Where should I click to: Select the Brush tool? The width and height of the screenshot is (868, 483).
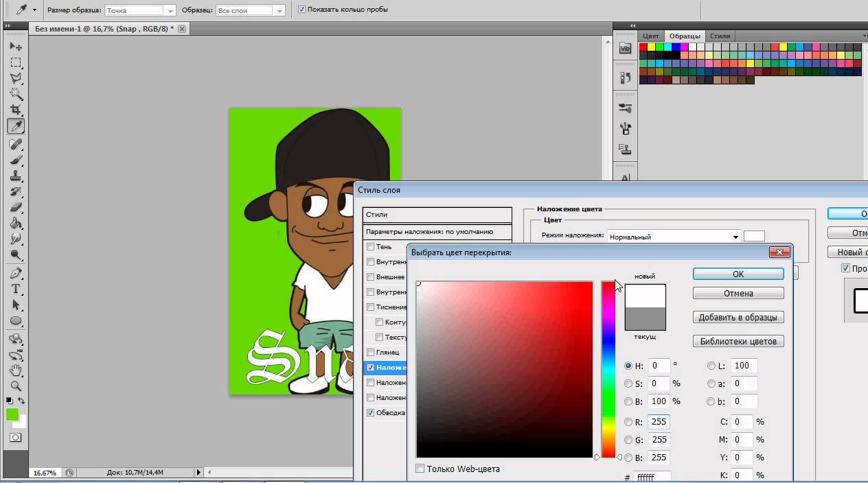point(16,160)
